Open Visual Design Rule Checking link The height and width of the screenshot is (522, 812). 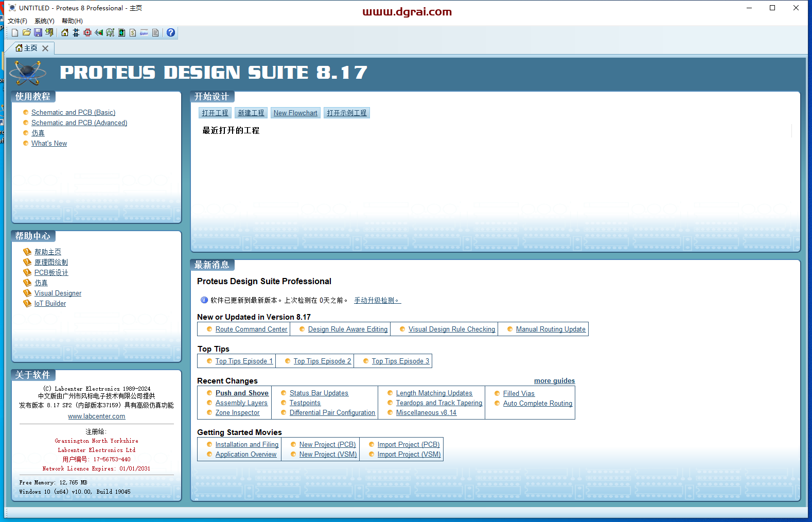(452, 329)
